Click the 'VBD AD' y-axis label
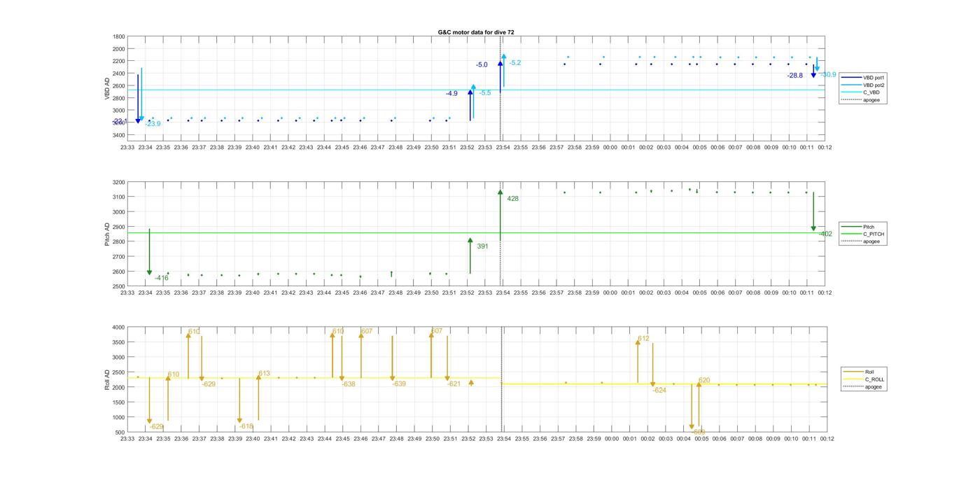 [x=108, y=88]
